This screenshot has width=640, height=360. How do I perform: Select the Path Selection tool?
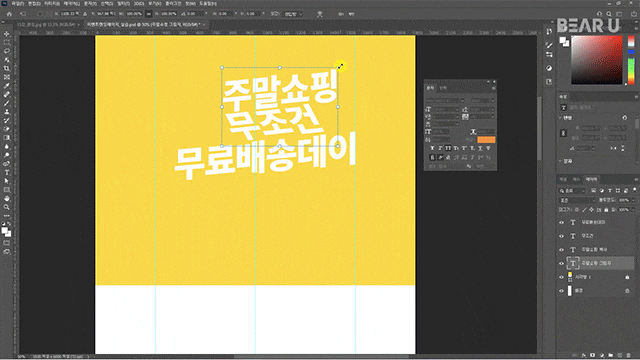(x=7, y=181)
